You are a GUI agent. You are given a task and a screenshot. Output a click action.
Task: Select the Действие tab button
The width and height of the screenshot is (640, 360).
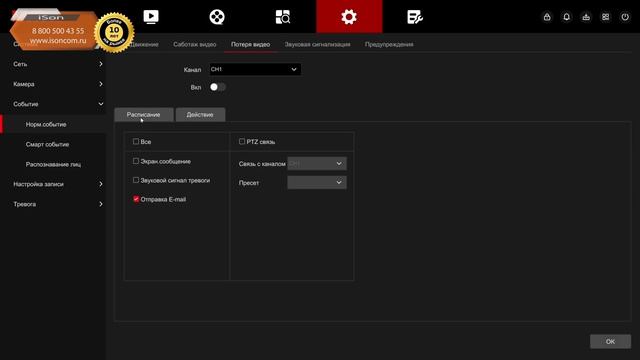(x=200, y=115)
